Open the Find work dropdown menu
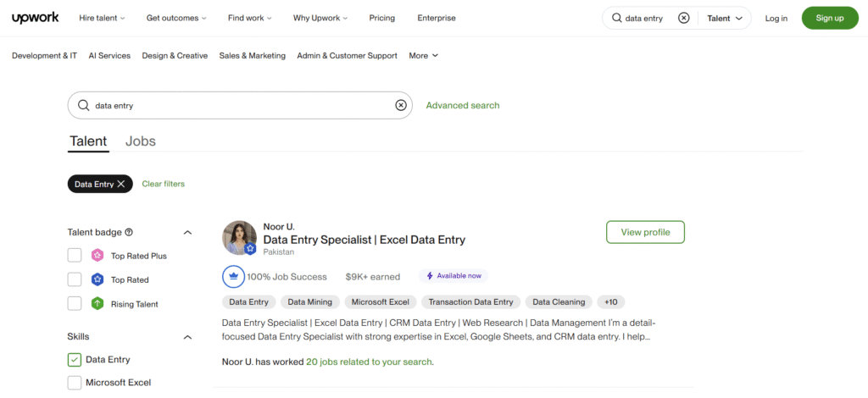This screenshot has width=868, height=398. coord(250,18)
